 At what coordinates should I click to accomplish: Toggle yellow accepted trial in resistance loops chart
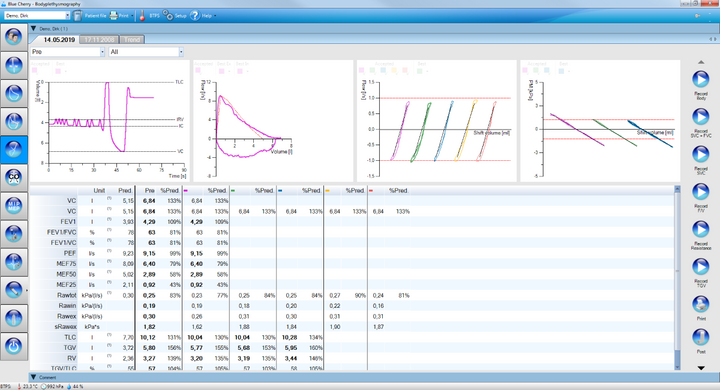(394, 71)
